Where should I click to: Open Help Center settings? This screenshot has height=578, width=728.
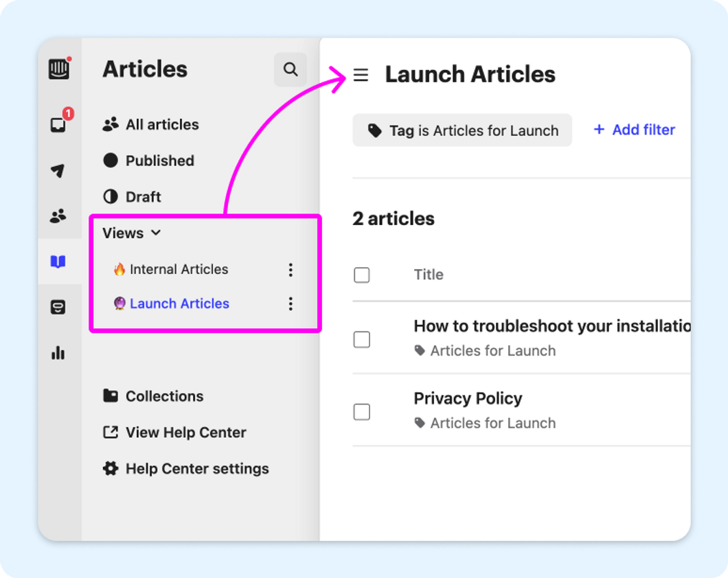click(196, 468)
